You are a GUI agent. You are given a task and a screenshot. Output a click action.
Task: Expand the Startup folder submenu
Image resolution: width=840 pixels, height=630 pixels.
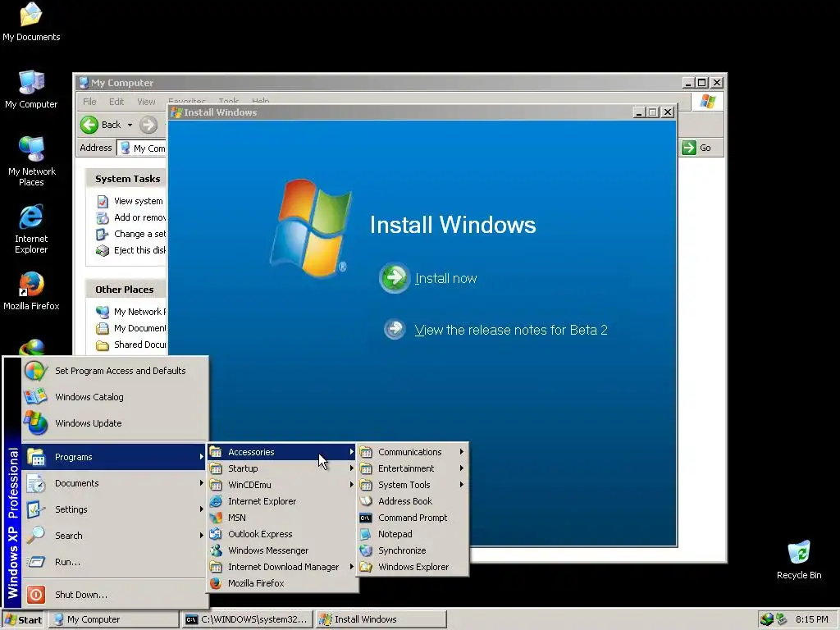282,468
